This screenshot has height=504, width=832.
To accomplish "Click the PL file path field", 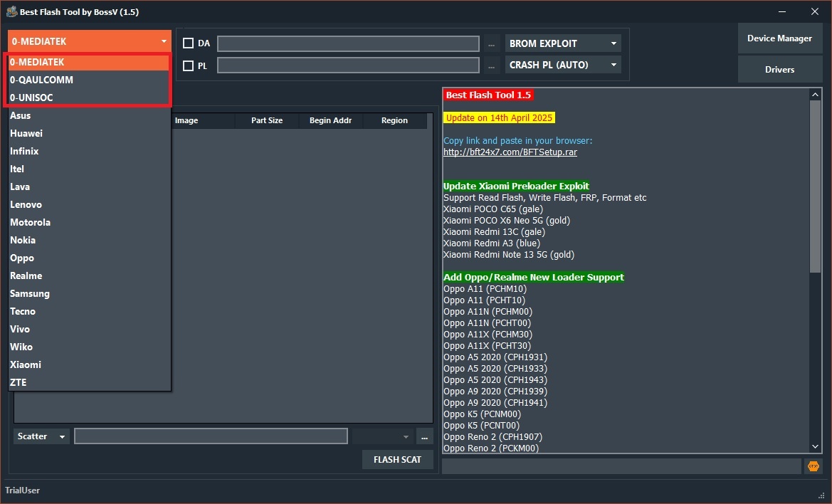I will pyautogui.click(x=348, y=65).
